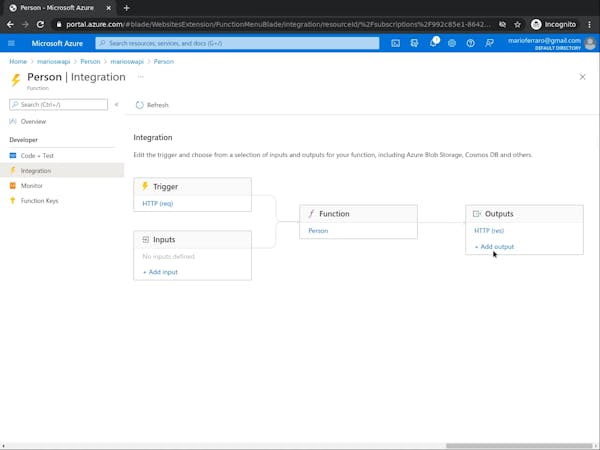Open the HTTP (res) output link
600x450 pixels.
click(489, 231)
